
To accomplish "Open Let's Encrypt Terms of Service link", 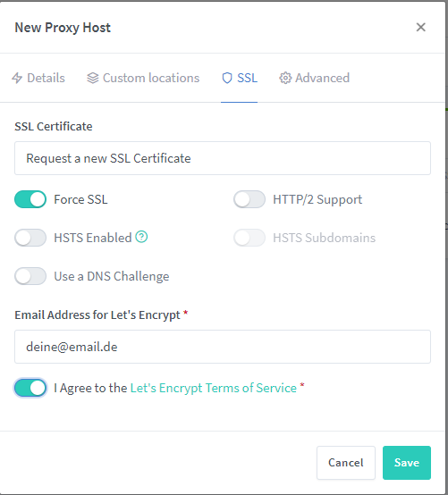I will pyautogui.click(x=214, y=388).
